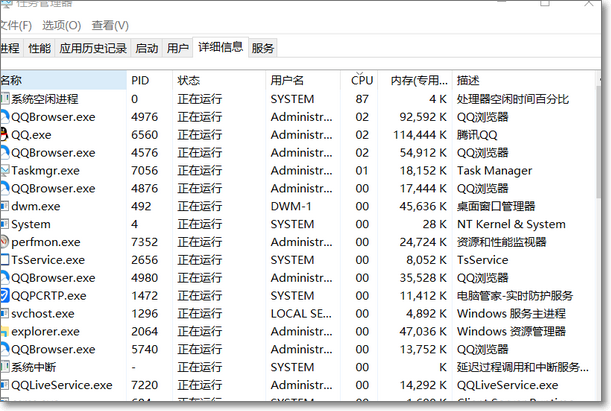The image size is (611, 411).
Task: Click the description 资源和性能监视器
Action: 502,242
